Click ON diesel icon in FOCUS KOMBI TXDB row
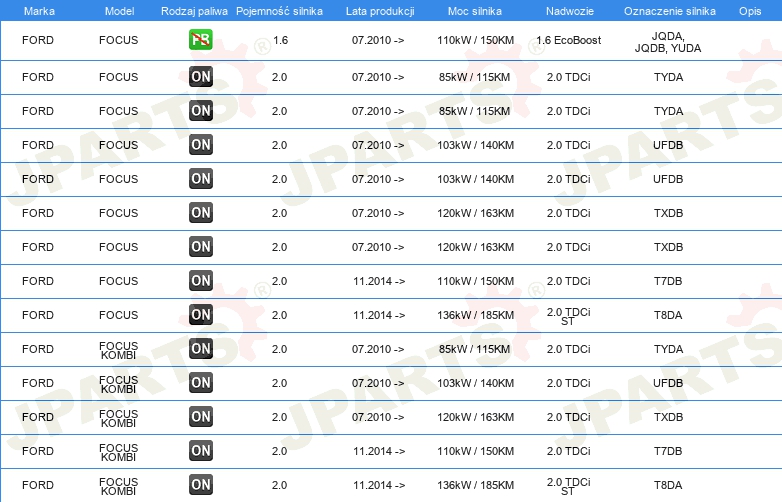The image size is (782, 502). pos(201,417)
